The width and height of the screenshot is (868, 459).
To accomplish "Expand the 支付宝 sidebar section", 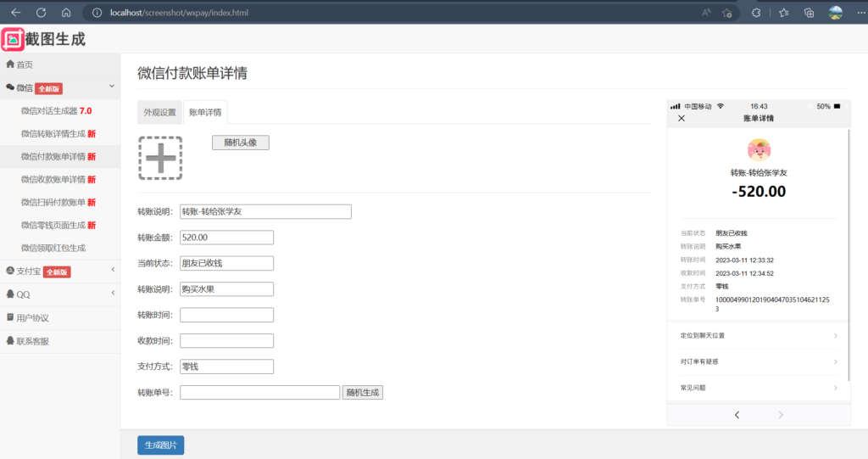I will [x=113, y=271].
